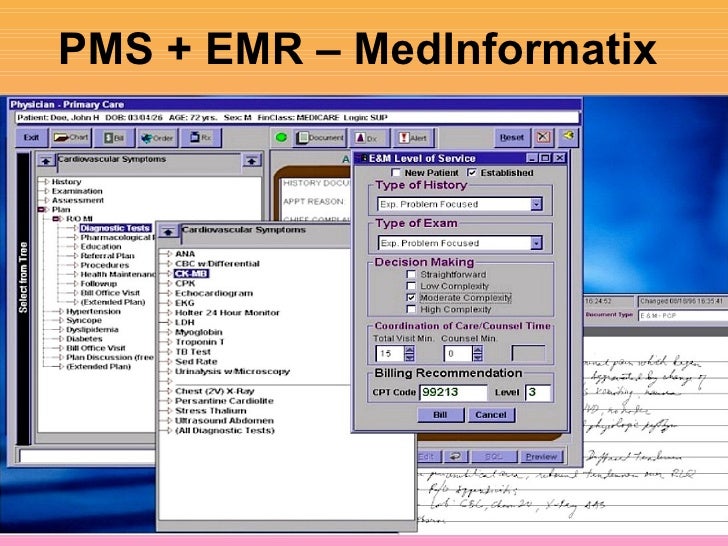Image resolution: width=728 pixels, height=546 pixels.
Task: Select Referral Plan tree item
Action: coord(108,256)
